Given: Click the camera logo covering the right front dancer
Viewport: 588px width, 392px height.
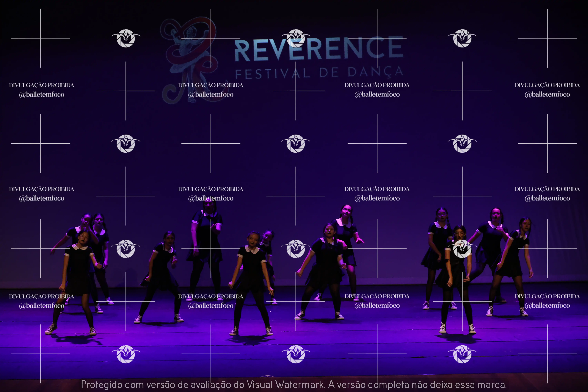Looking at the screenshot, I should [462, 249].
